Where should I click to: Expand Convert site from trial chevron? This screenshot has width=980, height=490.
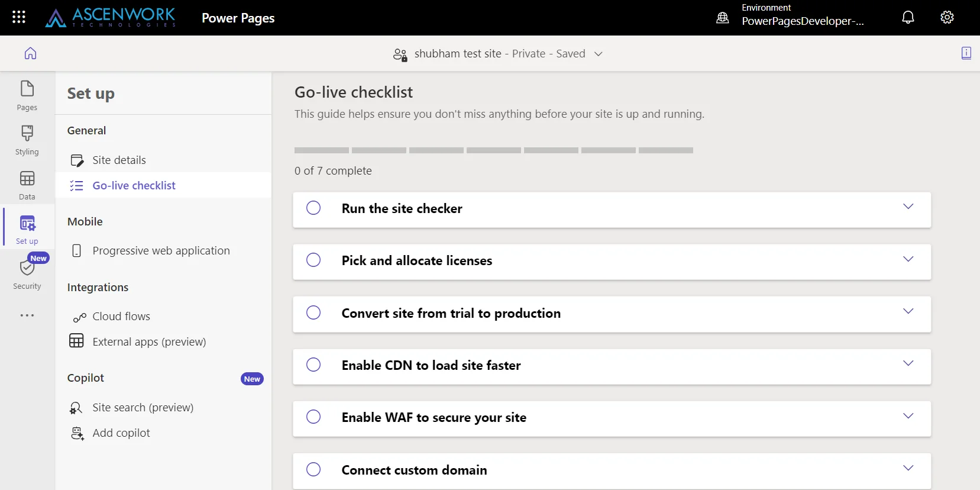(908, 311)
